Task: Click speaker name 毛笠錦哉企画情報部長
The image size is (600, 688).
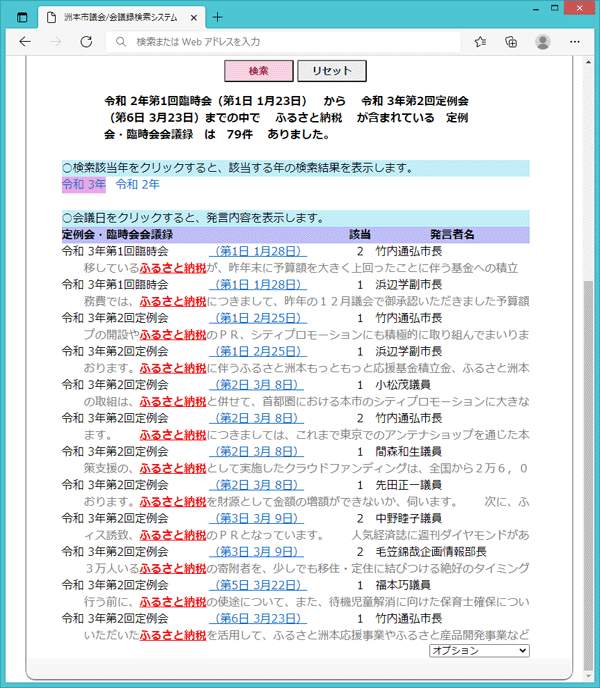Action: pyautogui.click(x=431, y=552)
